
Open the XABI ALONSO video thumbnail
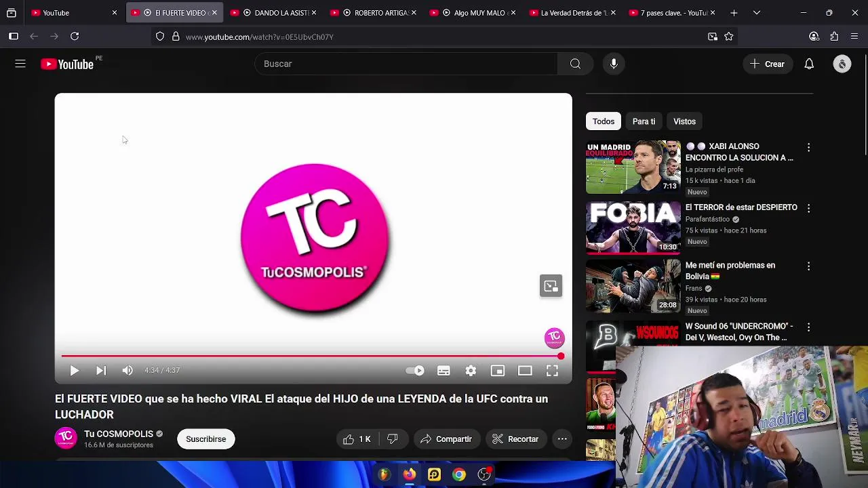pos(633,167)
